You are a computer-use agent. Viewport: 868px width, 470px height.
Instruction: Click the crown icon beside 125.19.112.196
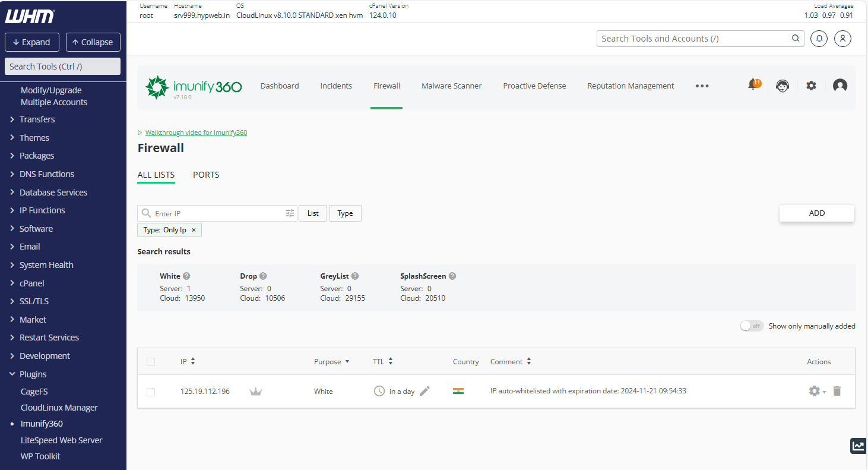256,391
